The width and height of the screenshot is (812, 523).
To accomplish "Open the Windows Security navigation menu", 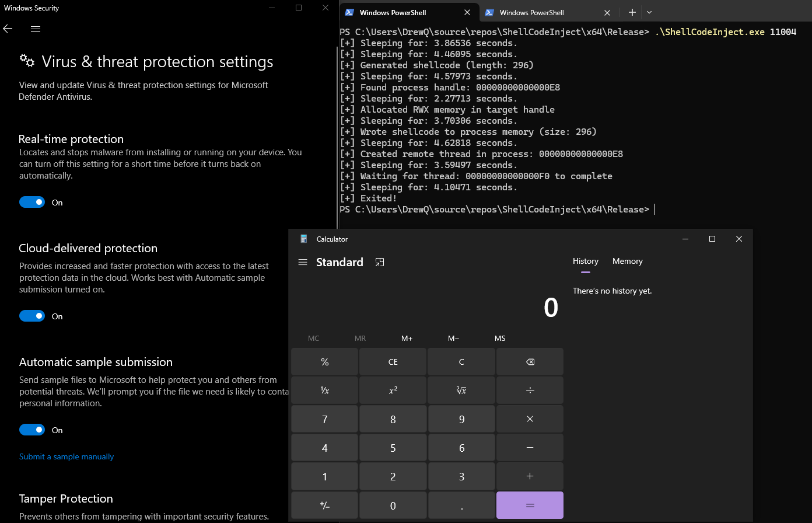I will 35,28.
